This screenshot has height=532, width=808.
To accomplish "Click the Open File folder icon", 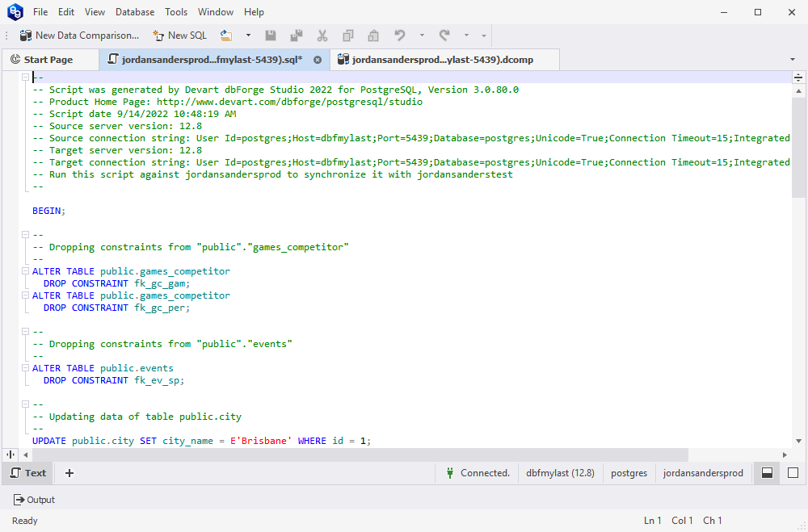I will pos(225,36).
